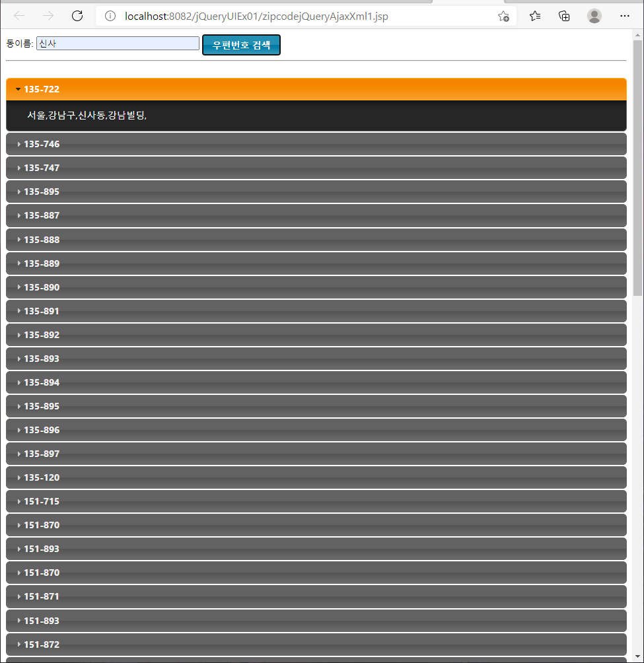Focus the 동이름 search field
644x663 pixels.
click(x=118, y=43)
